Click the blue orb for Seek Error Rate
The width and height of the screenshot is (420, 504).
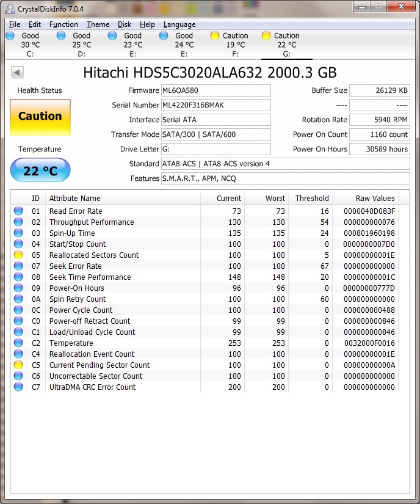[x=18, y=266]
